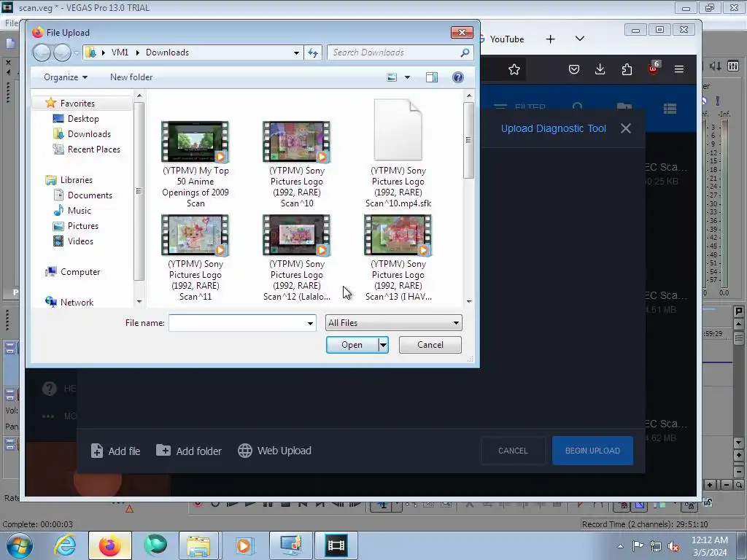Click the CANCEL button in upload tool
747x560 pixels.
pos(513,451)
